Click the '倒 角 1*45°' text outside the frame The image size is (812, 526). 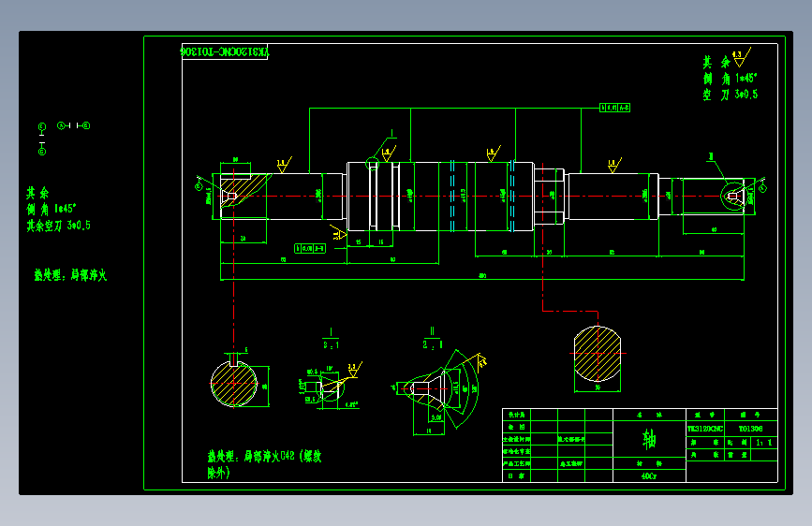[x=52, y=209]
